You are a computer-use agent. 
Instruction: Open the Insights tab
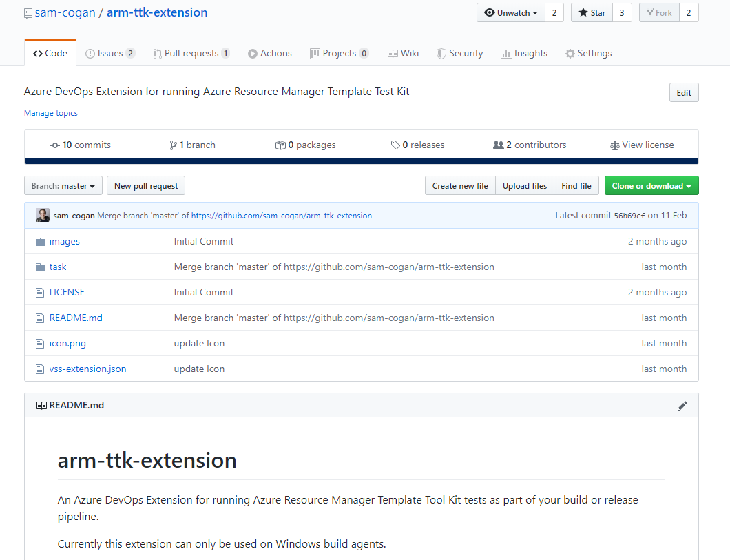coord(524,54)
